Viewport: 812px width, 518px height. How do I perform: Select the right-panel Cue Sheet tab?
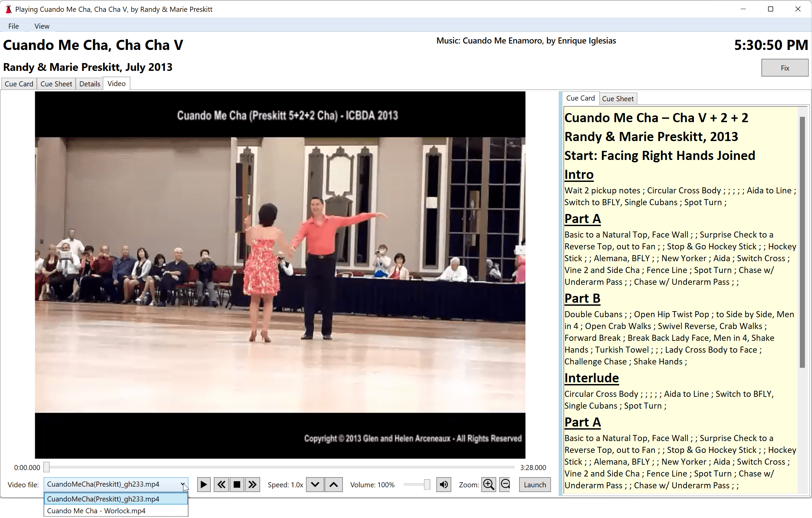[617, 98]
